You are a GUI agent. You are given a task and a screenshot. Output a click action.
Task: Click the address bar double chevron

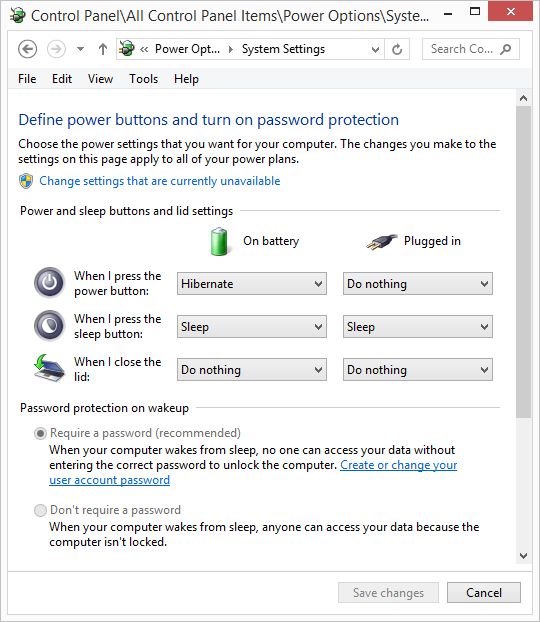(x=144, y=49)
